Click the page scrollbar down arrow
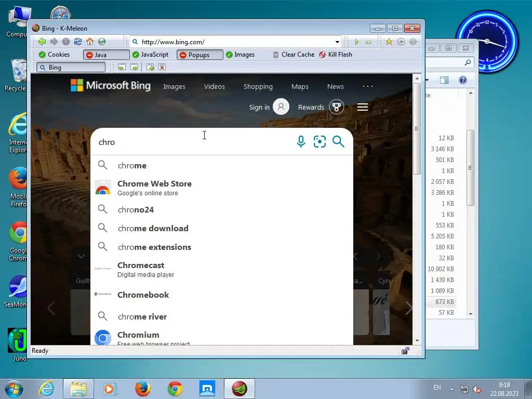532x399 pixels. [417, 341]
